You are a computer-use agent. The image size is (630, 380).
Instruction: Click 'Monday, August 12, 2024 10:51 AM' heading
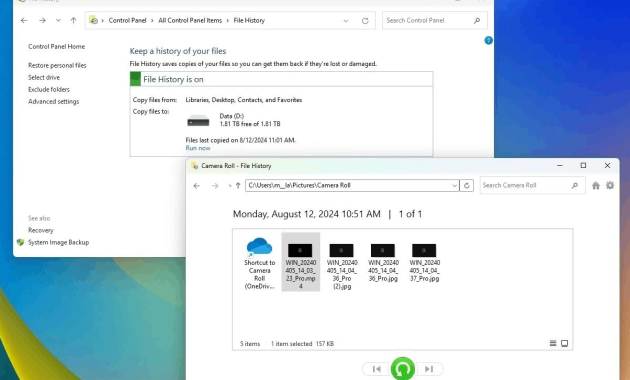point(307,214)
